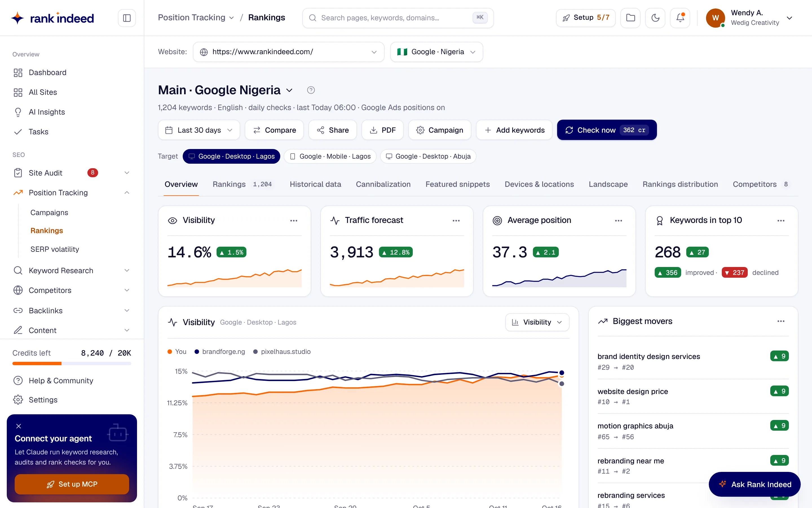Open the Traffic forecast card options menu
812x508 pixels.
coord(456,221)
